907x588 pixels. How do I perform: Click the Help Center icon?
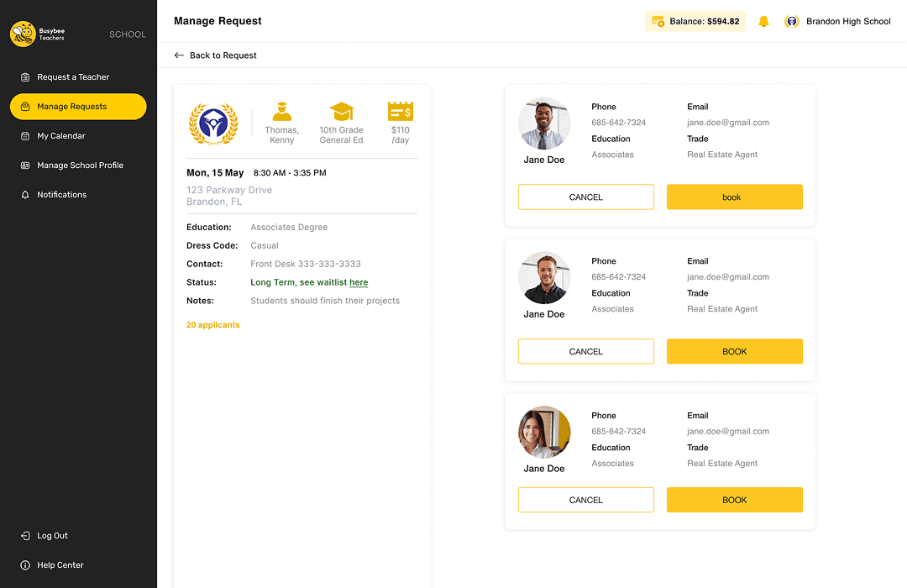click(x=24, y=564)
